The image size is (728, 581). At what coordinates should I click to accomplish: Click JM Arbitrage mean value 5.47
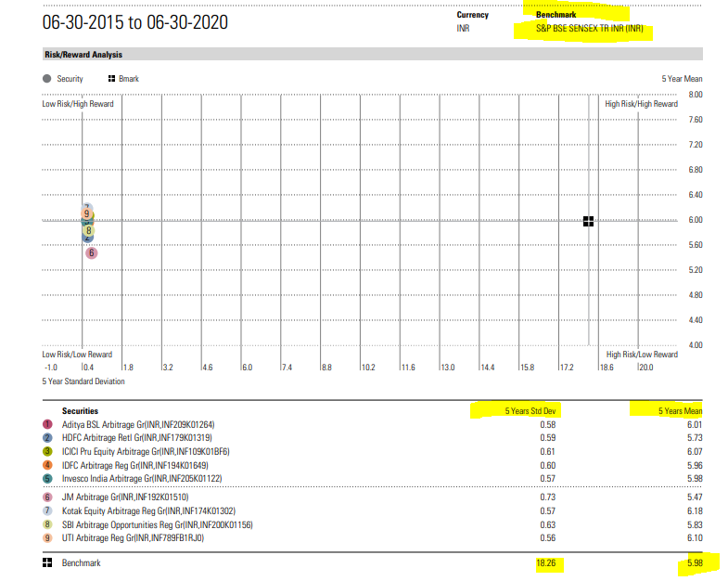[695, 497]
